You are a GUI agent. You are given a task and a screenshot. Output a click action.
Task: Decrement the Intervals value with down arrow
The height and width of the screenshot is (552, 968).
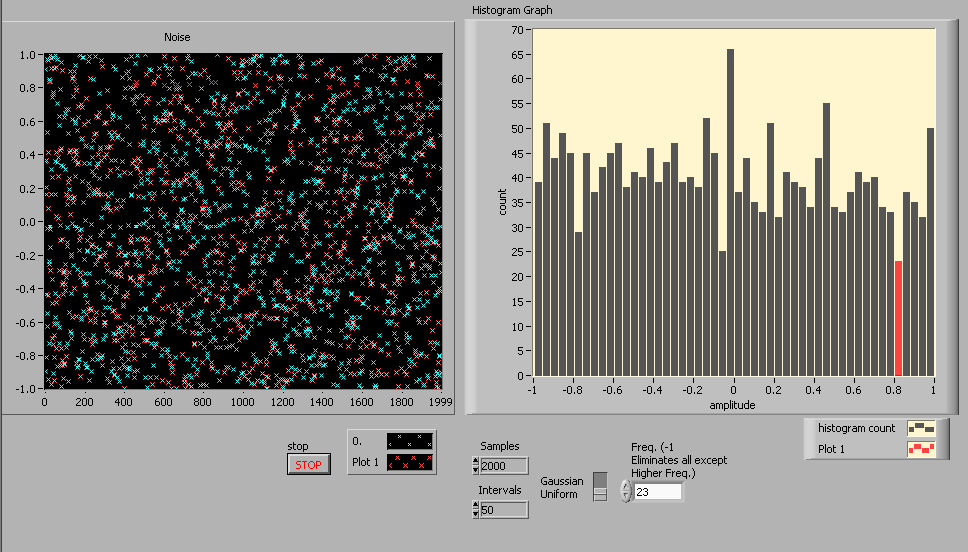coord(475,514)
